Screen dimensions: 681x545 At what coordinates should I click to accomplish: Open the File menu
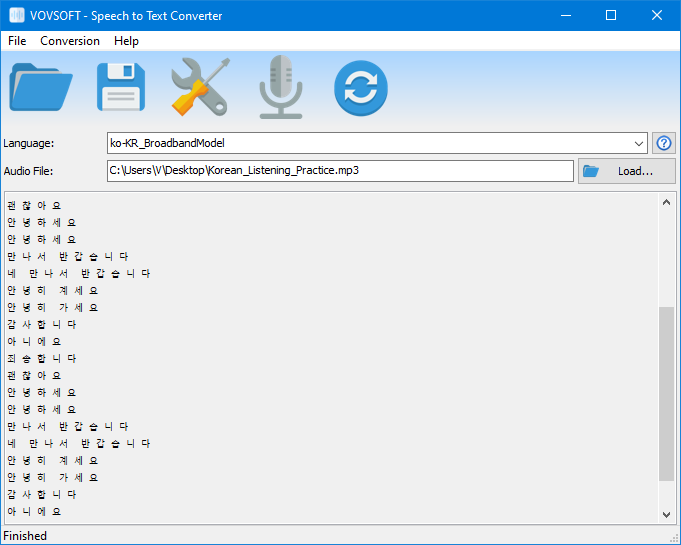(x=17, y=41)
